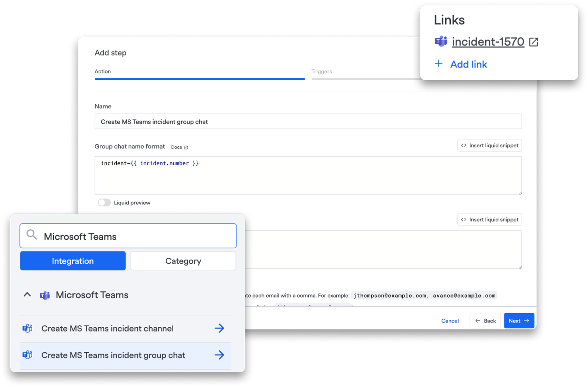Image resolution: width=588 pixels, height=387 pixels.
Task: Switch to the Triggers step tab
Action: (321, 72)
